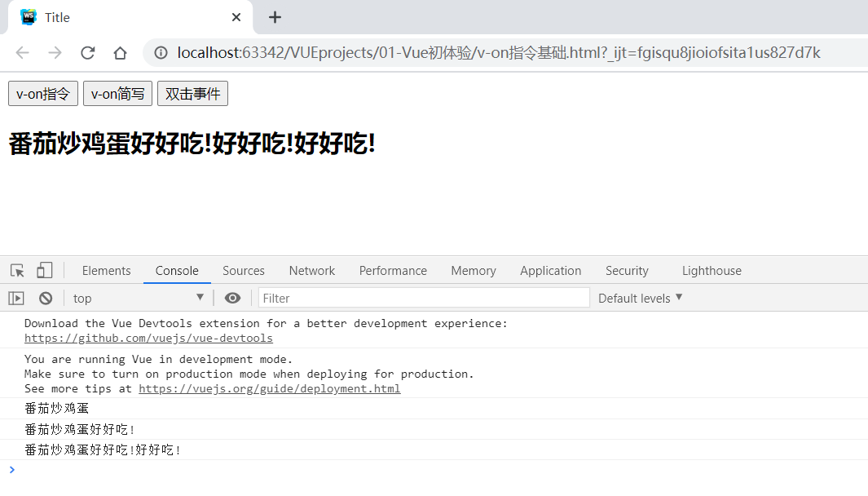Open the vuejs.org deployment guide link
Image resolution: width=868 pixels, height=496 pixels.
pos(269,389)
